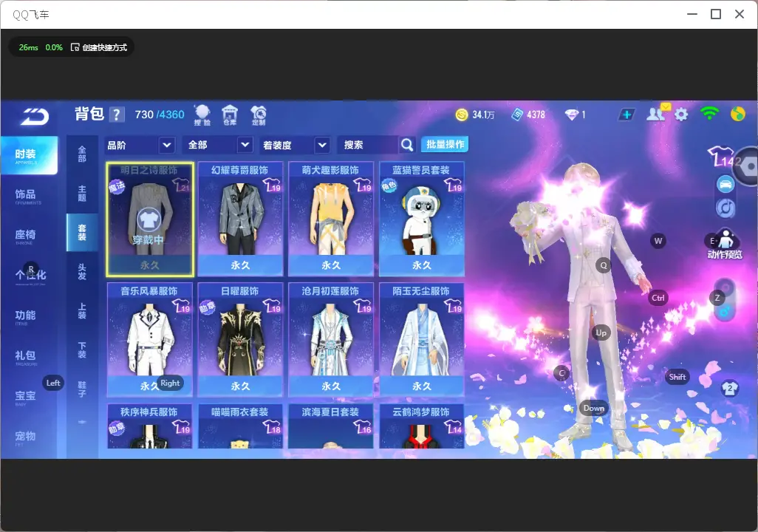Switch to the 饰品 ornaments tab
Screen dimensions: 758x532
29,195
